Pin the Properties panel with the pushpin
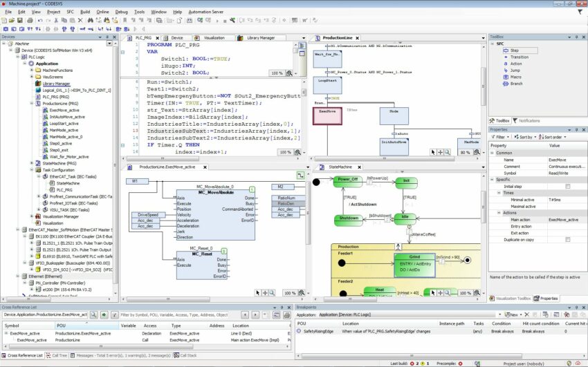The width and height of the screenshot is (588, 367). tap(576, 129)
